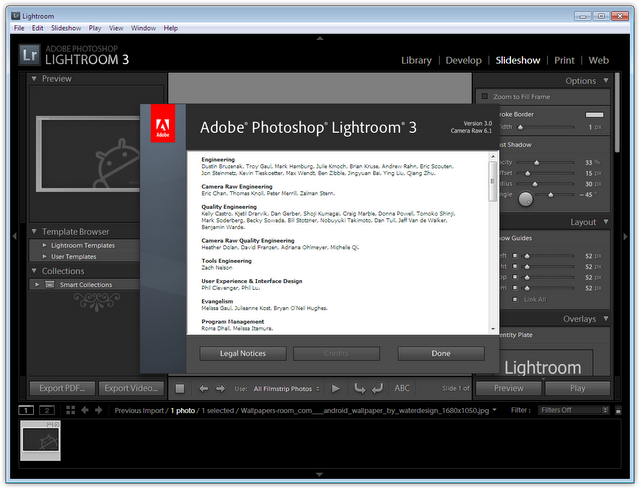
Task: Click the shadow Angle dial knob
Action: (526, 199)
